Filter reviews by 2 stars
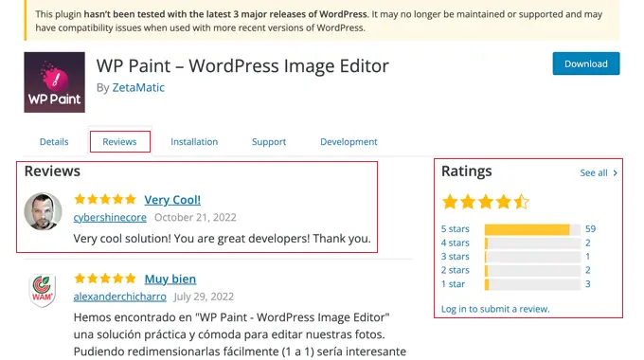This screenshot has width=644, height=360. 456,270
